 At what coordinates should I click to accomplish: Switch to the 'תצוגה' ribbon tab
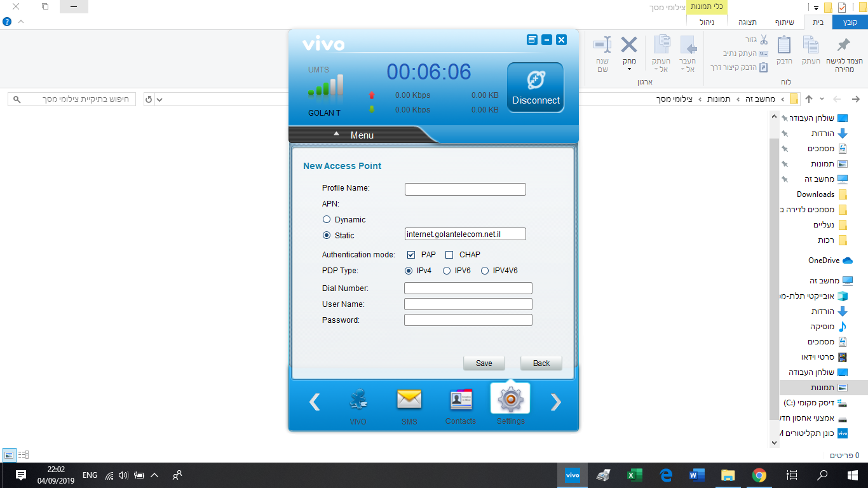(747, 22)
